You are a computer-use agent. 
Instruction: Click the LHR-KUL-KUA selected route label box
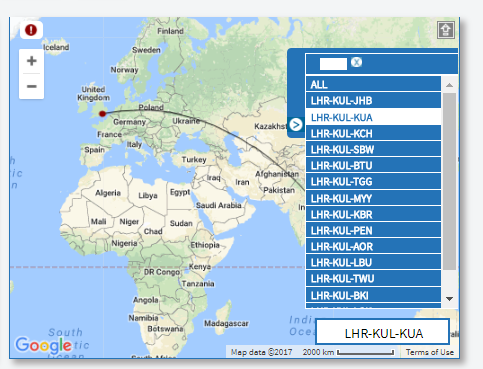383,332
